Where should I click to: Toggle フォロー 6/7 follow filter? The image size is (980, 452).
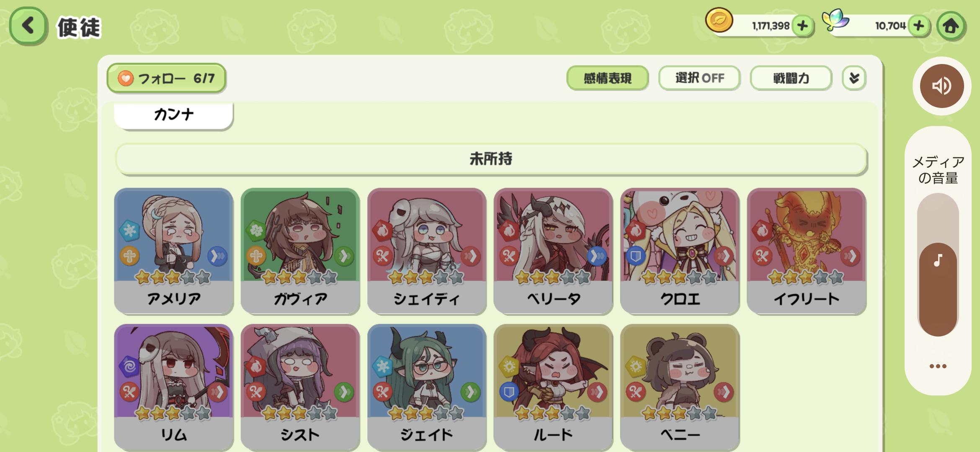[166, 78]
